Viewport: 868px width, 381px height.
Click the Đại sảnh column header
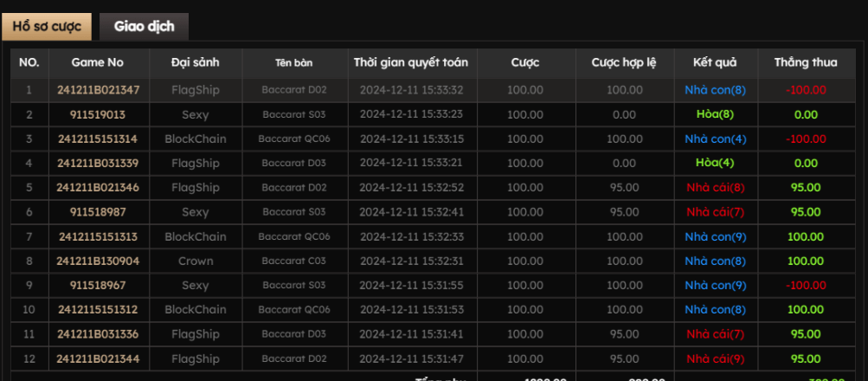196,62
